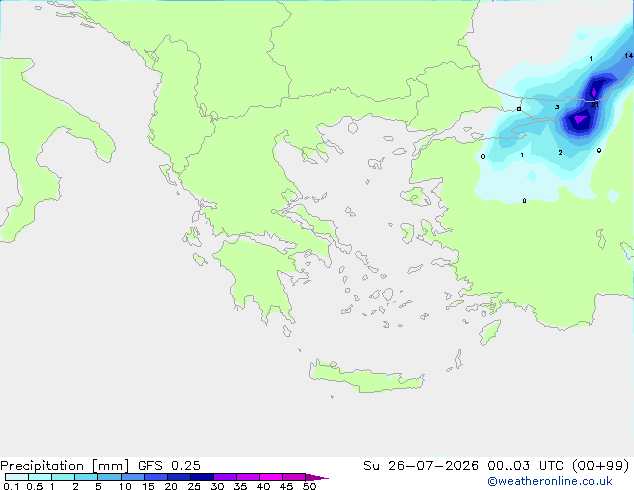Click the '30' legend scale label

[x=217, y=486]
